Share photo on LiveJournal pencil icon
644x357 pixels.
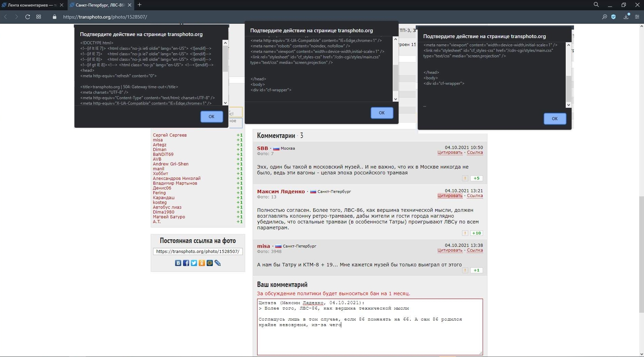[218, 263]
